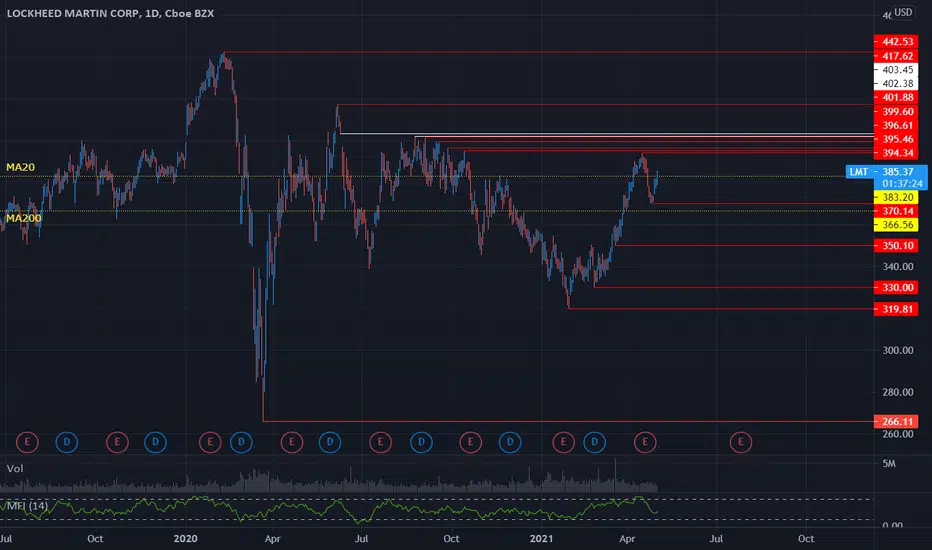Click the 01:37:24 countdown timer
Screen dimensions: 932x550
902,184
